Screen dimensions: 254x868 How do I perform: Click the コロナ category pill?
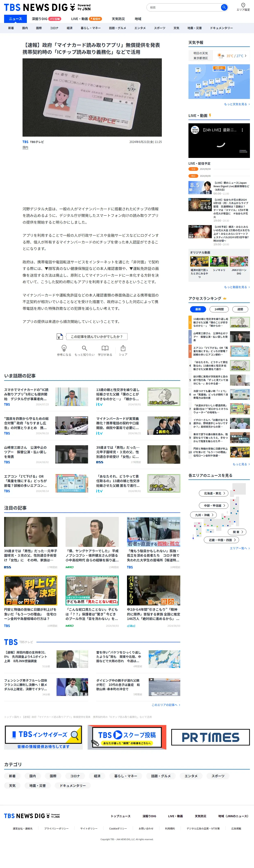75,776
